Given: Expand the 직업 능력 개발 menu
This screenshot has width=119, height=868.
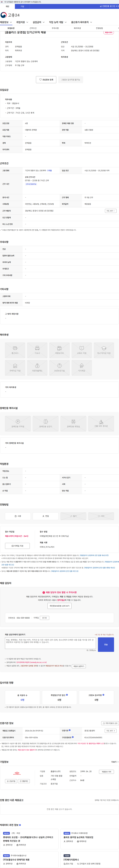Looking at the screenshot, I should (58, 22).
